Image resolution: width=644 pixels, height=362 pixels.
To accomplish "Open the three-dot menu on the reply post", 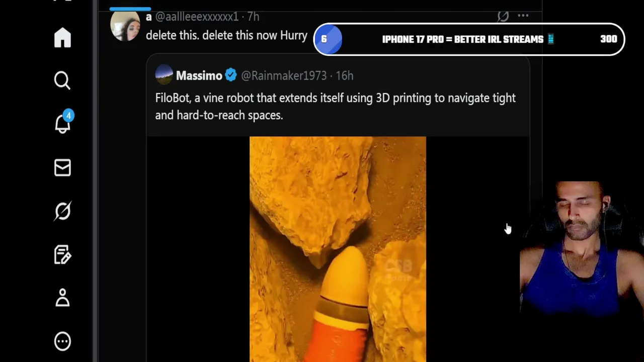I will tap(523, 16).
